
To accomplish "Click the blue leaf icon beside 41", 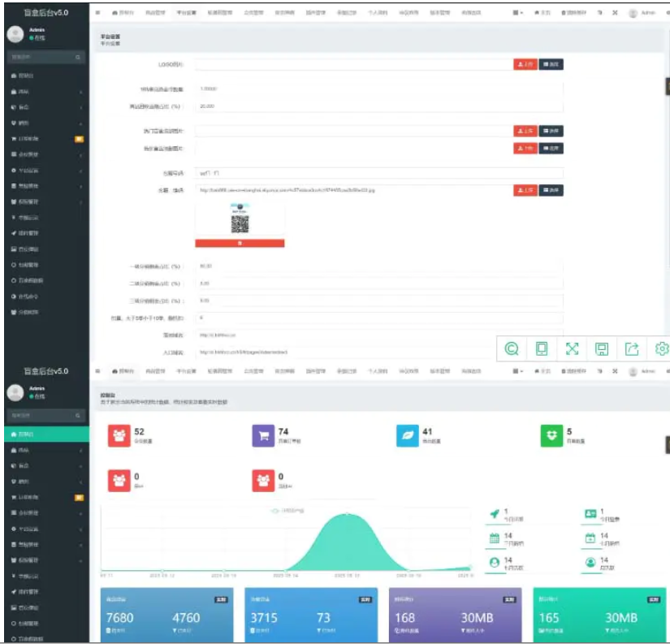I will (407, 435).
